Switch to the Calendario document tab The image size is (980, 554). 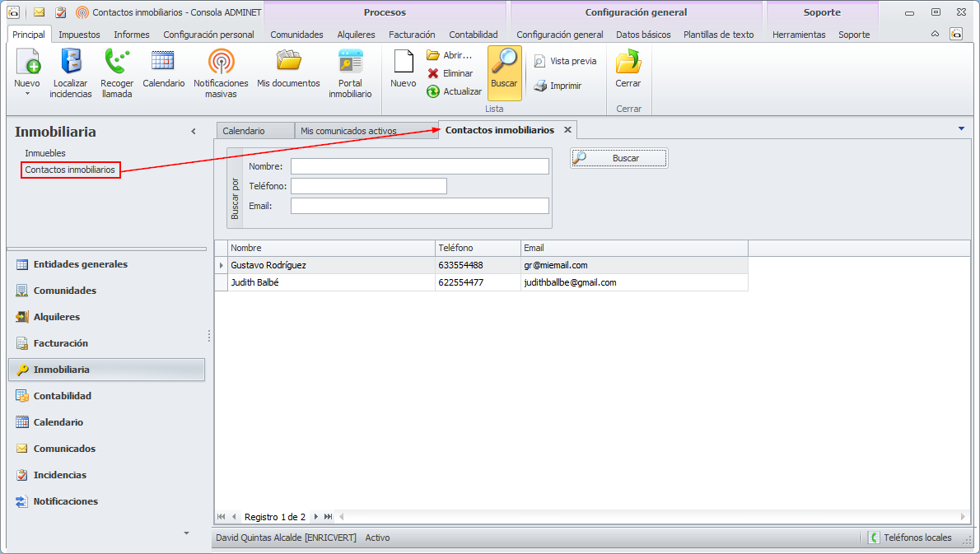pyautogui.click(x=255, y=131)
